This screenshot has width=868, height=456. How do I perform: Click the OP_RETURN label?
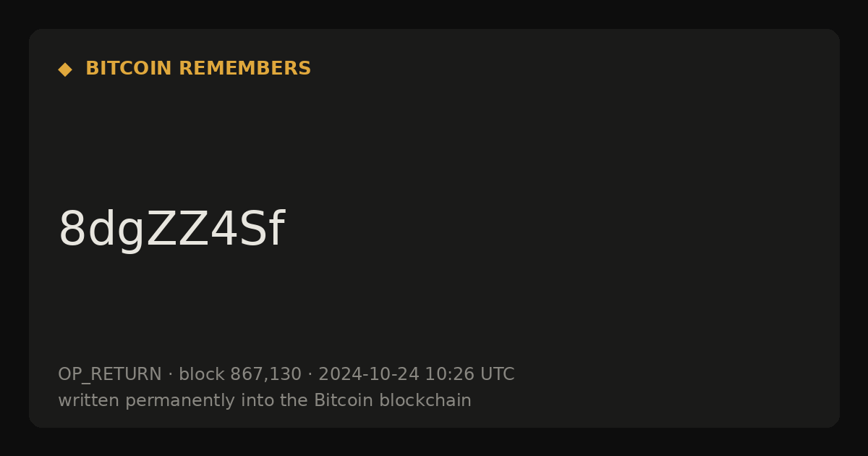[110, 375]
